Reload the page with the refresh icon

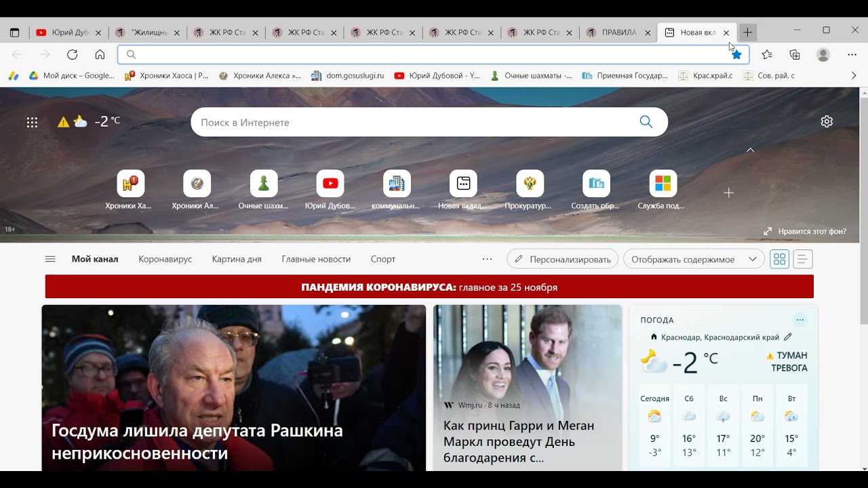73,55
